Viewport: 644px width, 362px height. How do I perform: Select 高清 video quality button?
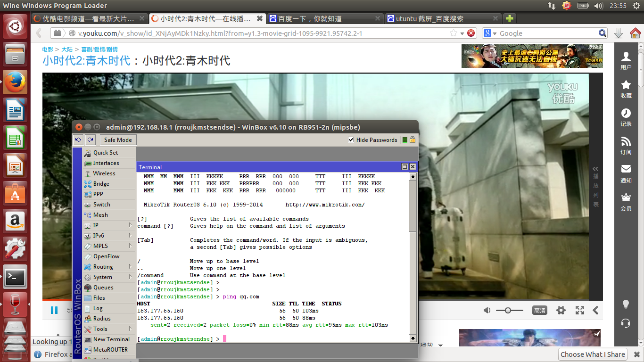click(x=540, y=310)
